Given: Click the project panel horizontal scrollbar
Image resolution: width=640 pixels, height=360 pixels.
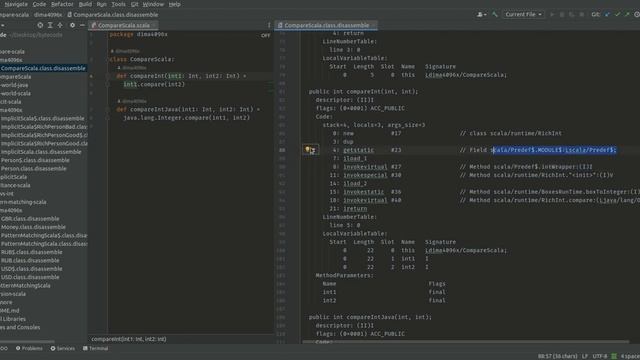Looking at the screenshot, I should click(27, 342).
